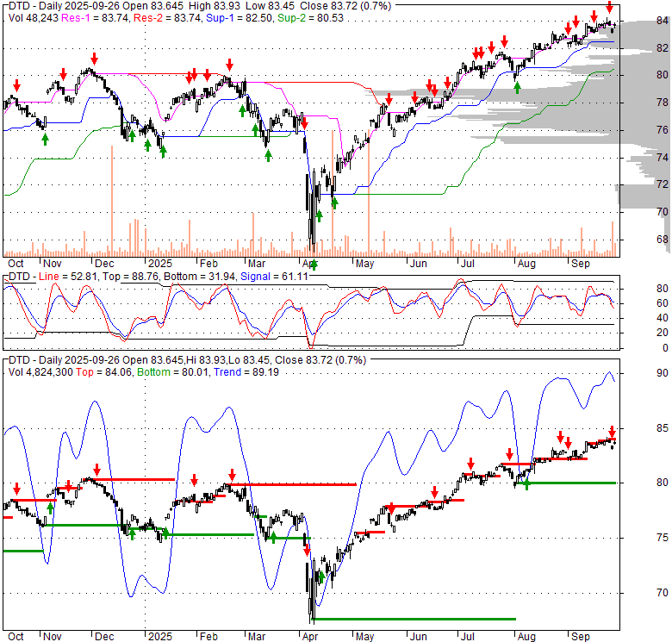Select the 68 price axis value
The width and height of the screenshot is (672, 642).
663,240
